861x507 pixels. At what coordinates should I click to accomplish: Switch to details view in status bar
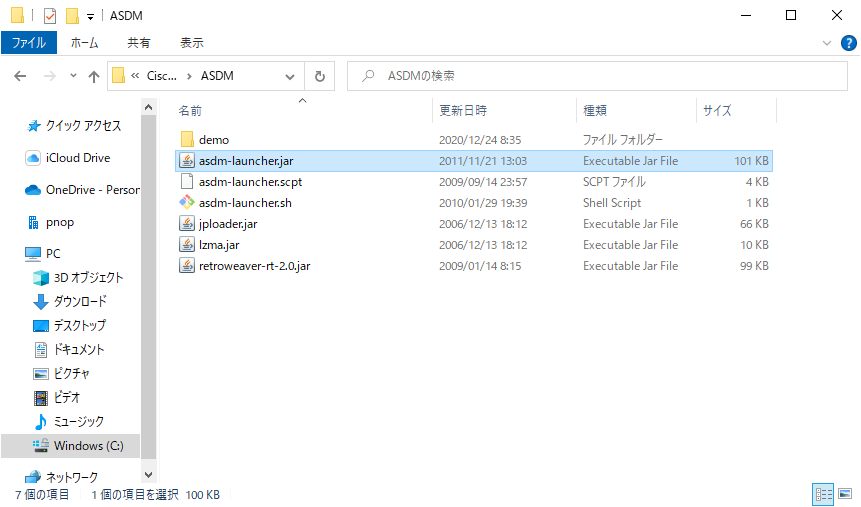coord(823,494)
